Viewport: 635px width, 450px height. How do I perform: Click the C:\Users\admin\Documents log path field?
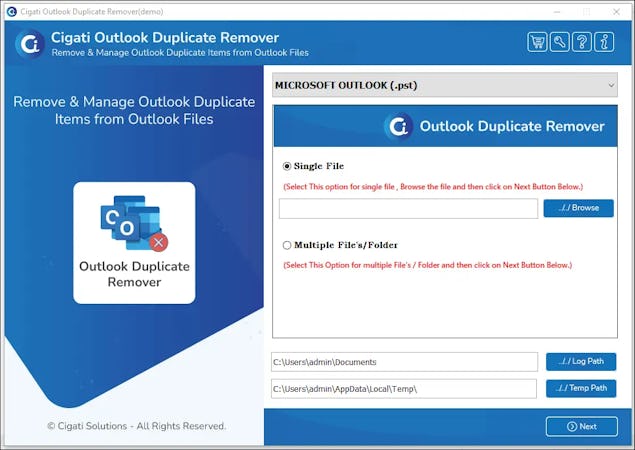[x=404, y=362]
